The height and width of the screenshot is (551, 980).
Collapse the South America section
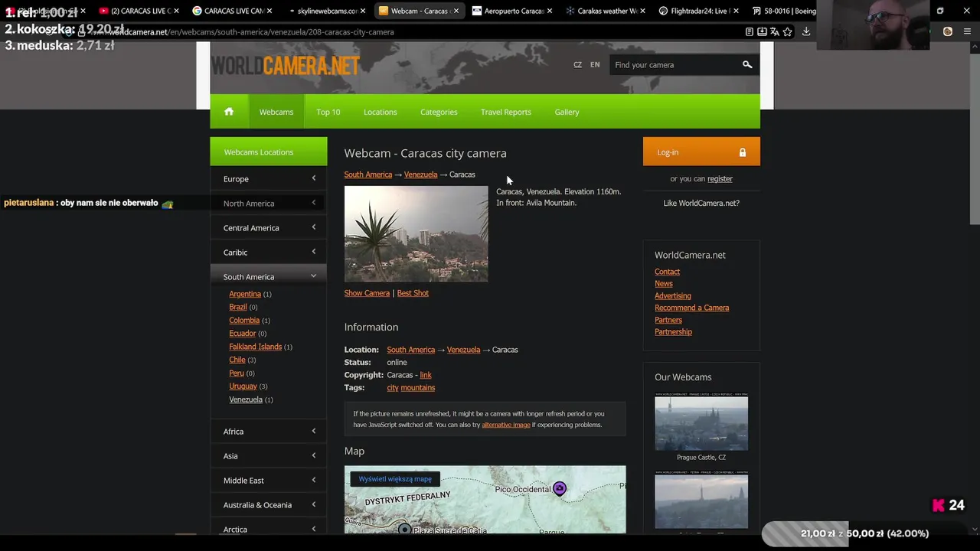pos(269,276)
